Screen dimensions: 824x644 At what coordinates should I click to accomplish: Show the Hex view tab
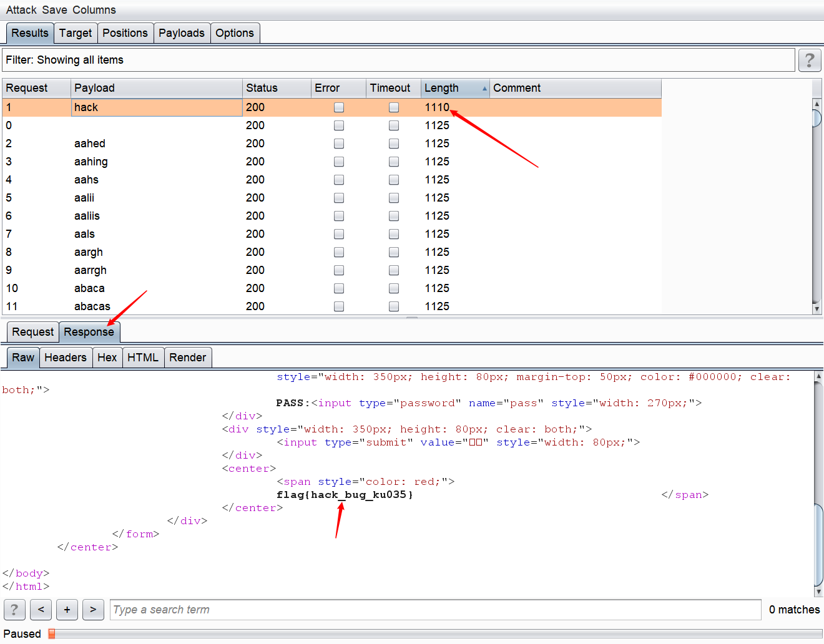point(107,358)
